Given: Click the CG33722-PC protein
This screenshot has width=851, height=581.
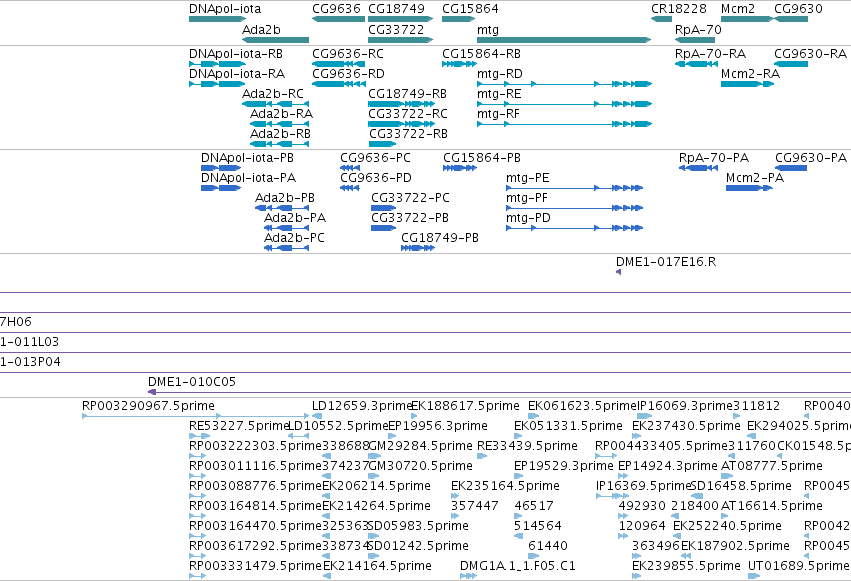Looking at the screenshot, I should coord(384,208).
